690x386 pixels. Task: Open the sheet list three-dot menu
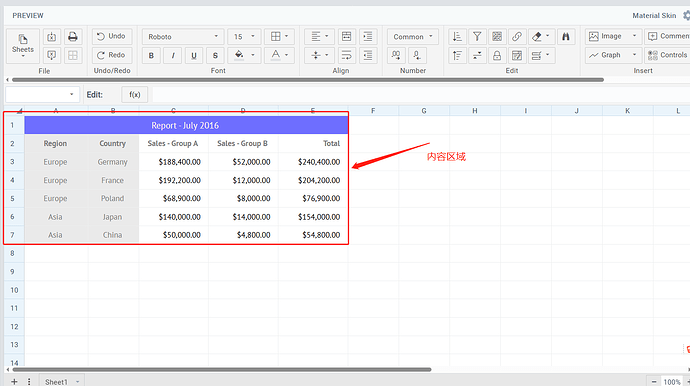[x=29, y=381]
